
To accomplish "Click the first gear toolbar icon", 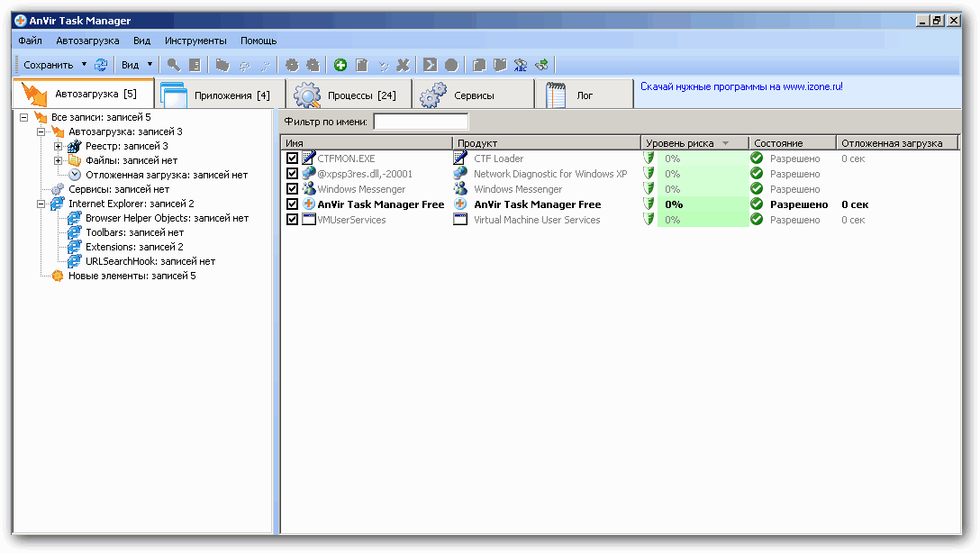I will (x=291, y=64).
